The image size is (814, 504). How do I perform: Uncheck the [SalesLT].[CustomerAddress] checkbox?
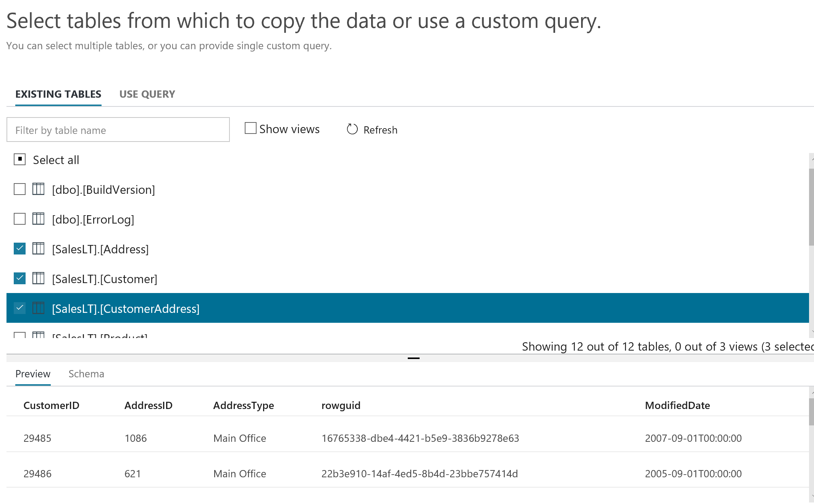[x=19, y=308]
